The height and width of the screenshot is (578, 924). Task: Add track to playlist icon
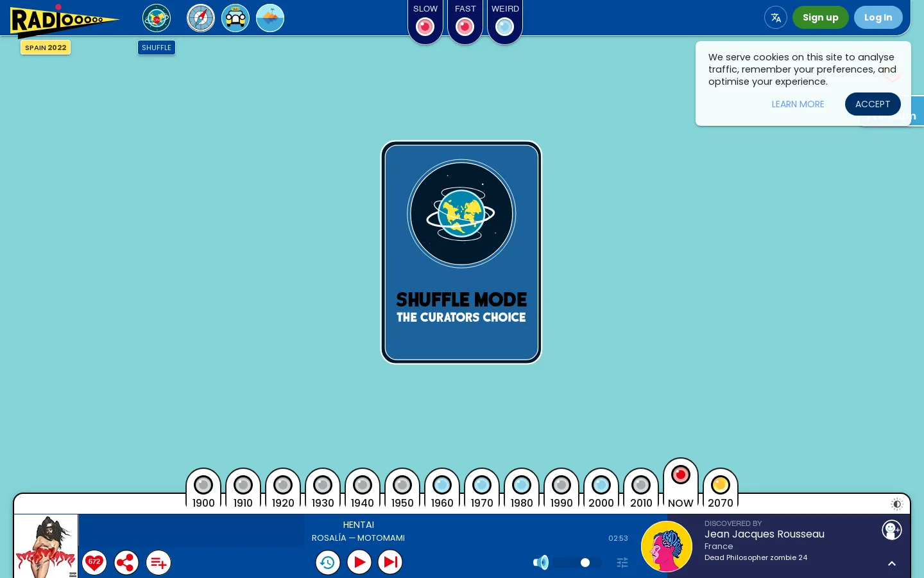tap(158, 563)
